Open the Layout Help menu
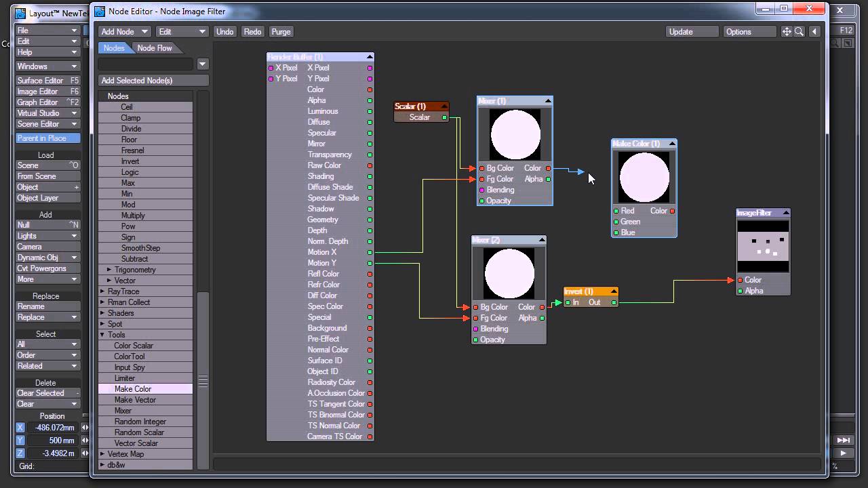 point(48,52)
